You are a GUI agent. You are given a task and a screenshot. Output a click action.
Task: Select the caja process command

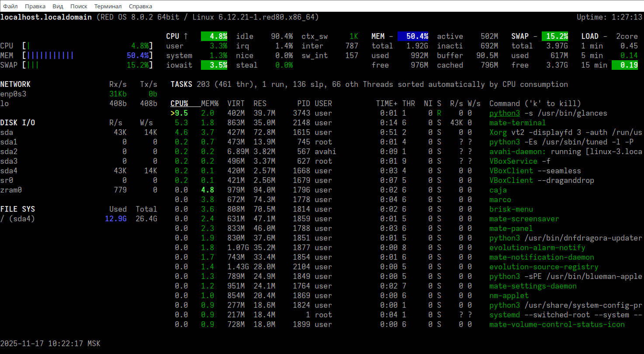click(498, 190)
